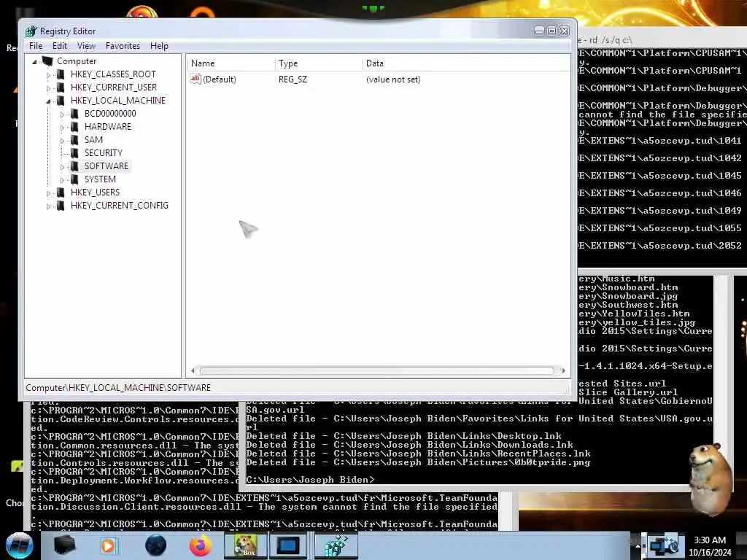Viewport: 747px width, 560px height.
Task: Open the File menu
Action: pos(36,46)
